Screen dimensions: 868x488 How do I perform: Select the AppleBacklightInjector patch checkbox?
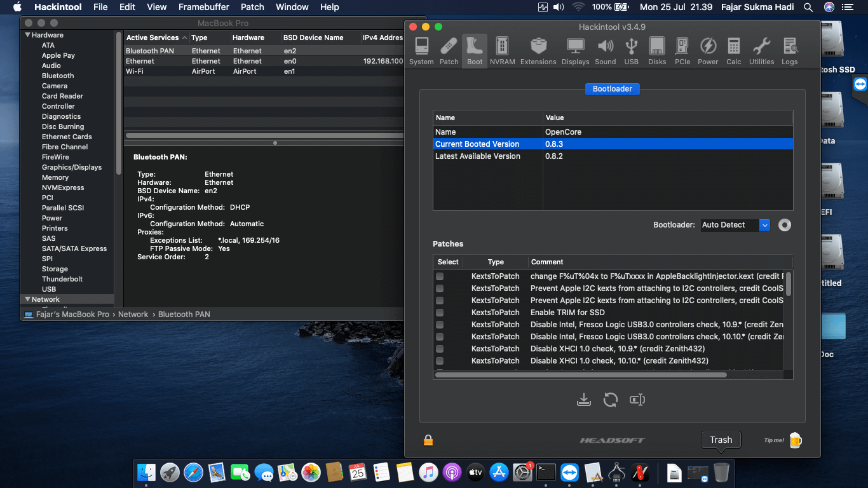pos(440,276)
